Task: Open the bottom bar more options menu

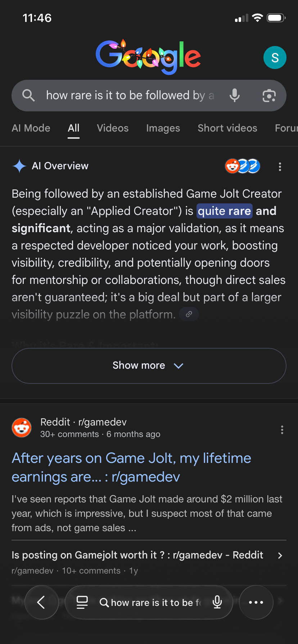Action: click(256, 602)
